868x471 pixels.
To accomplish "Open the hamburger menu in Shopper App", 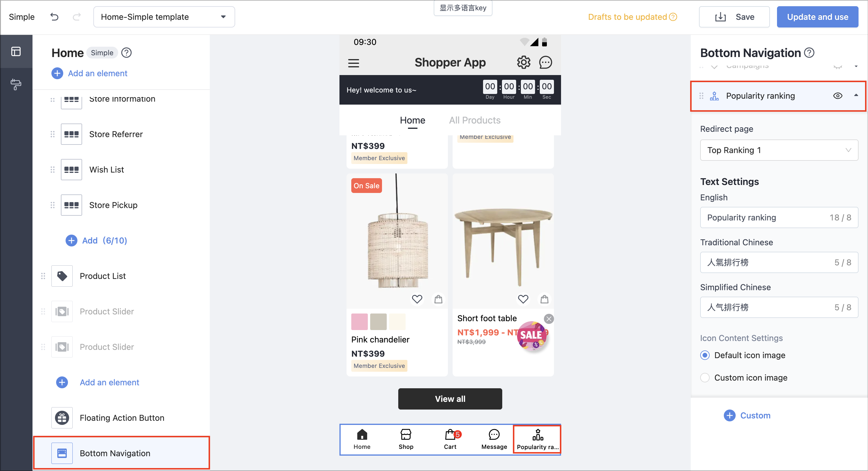I will click(x=353, y=63).
